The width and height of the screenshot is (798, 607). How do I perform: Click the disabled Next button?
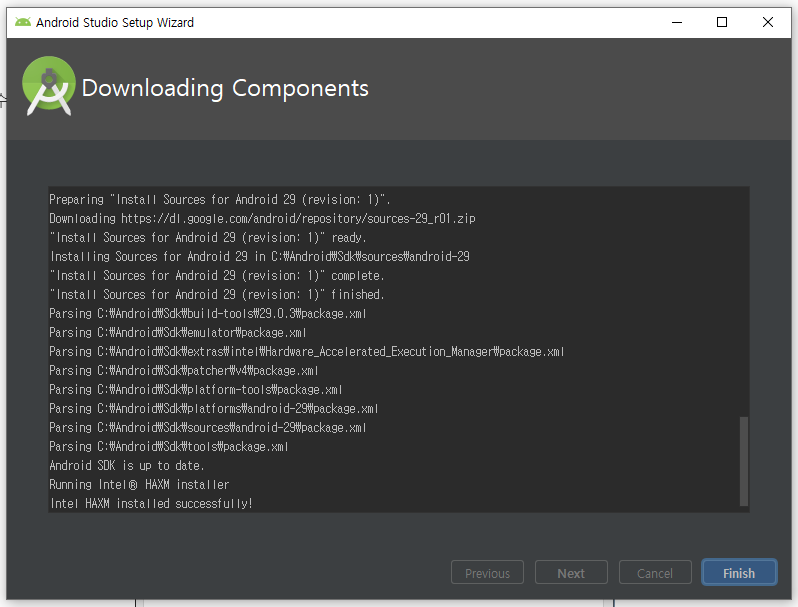[x=571, y=573]
